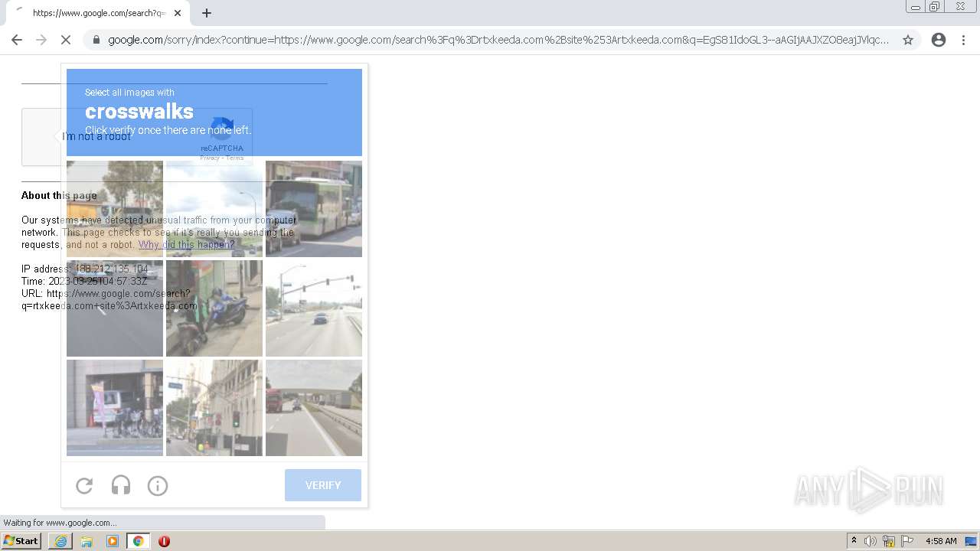Image resolution: width=980 pixels, height=551 pixels.
Task: Select the sky and streetlamp tile
Action: pyautogui.click(x=214, y=209)
